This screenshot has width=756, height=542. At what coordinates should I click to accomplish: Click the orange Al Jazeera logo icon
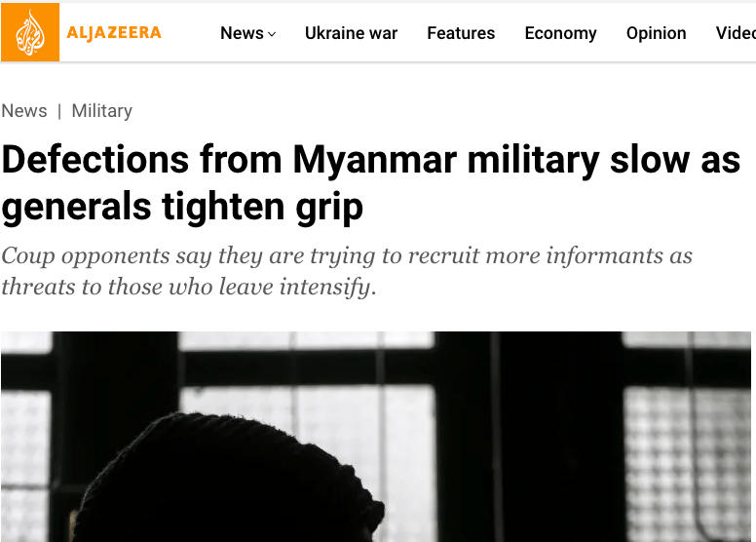30,32
